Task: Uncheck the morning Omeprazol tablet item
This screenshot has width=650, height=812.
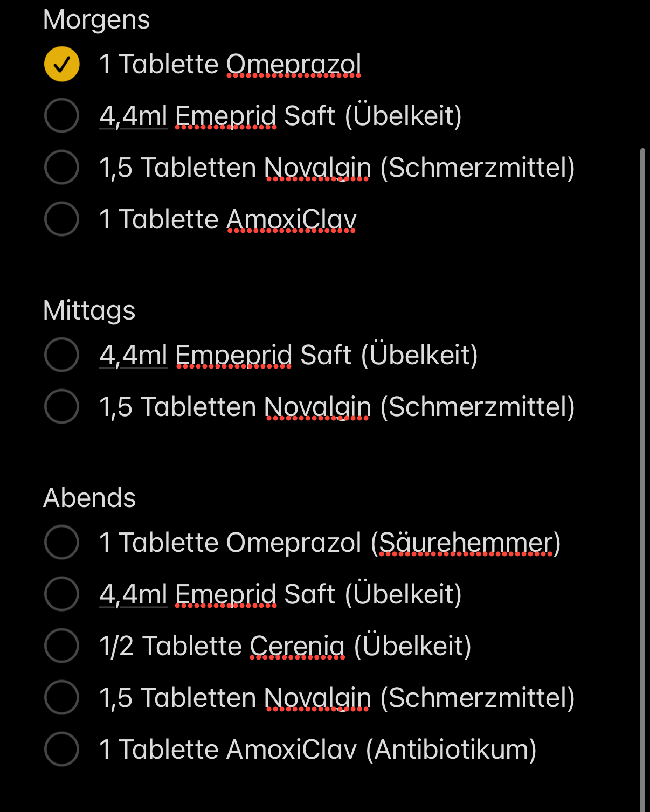Action: [x=62, y=64]
